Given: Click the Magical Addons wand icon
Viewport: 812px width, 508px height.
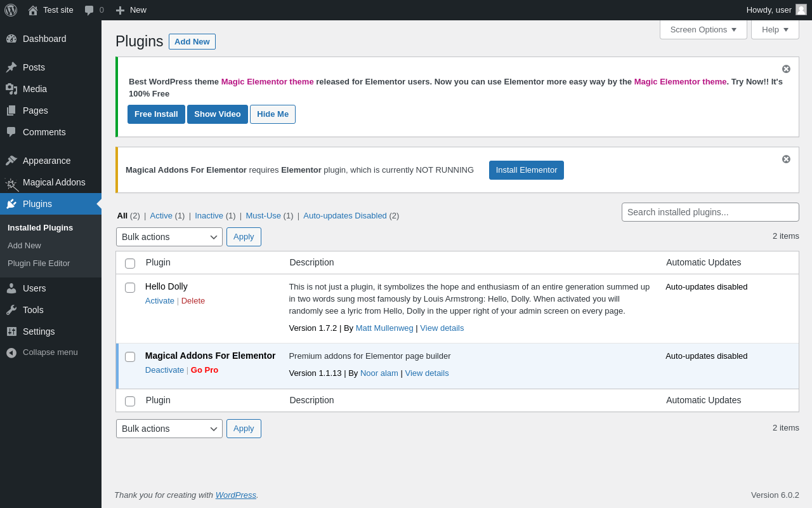Looking at the screenshot, I should [x=11, y=184].
